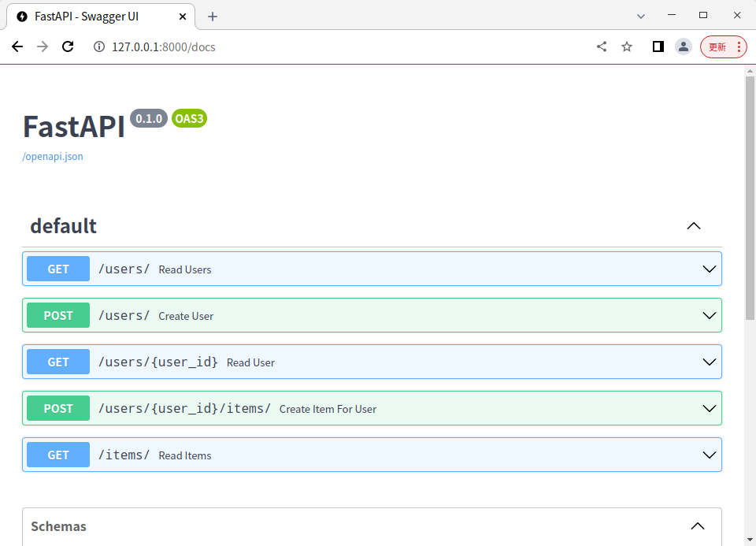
Task: Reload the Swagger docs page
Action: tap(68, 46)
